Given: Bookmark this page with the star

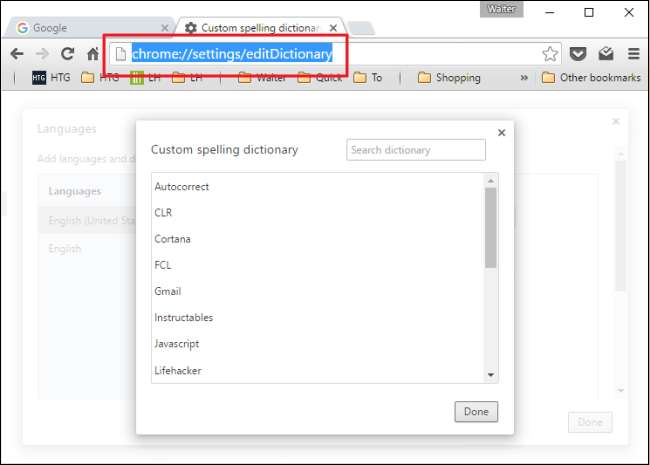Looking at the screenshot, I should tap(550, 54).
